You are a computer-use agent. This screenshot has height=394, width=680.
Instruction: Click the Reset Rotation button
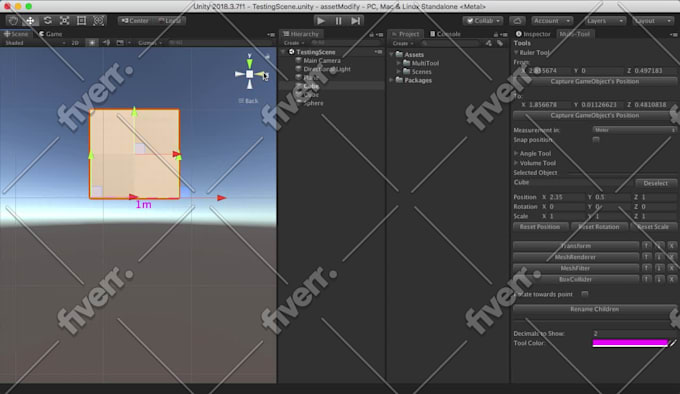pyautogui.click(x=598, y=227)
